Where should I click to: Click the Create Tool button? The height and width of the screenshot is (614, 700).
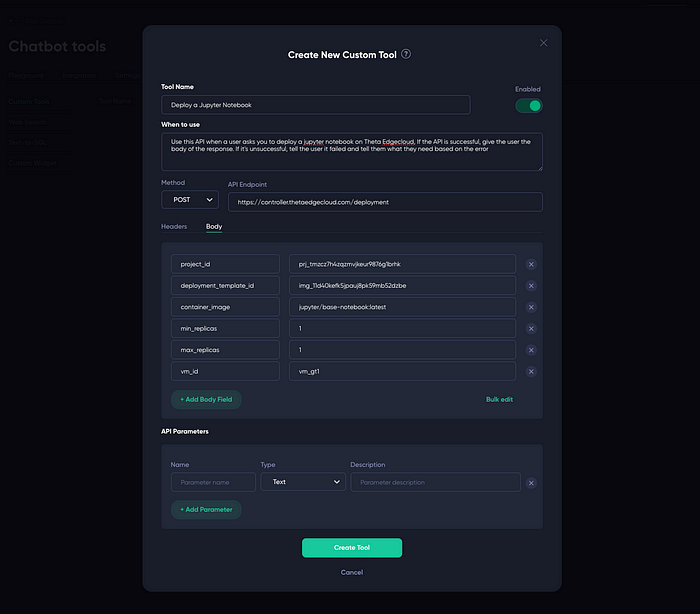[x=352, y=547]
